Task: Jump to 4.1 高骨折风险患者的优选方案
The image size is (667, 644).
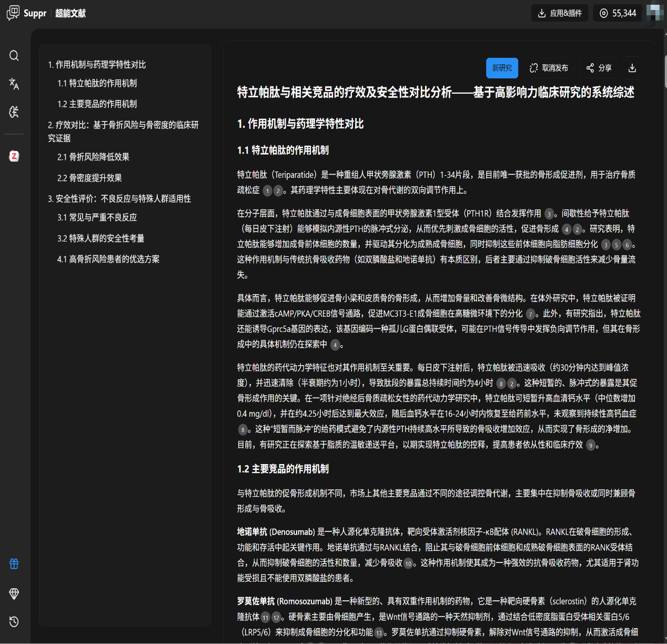Action: point(108,259)
